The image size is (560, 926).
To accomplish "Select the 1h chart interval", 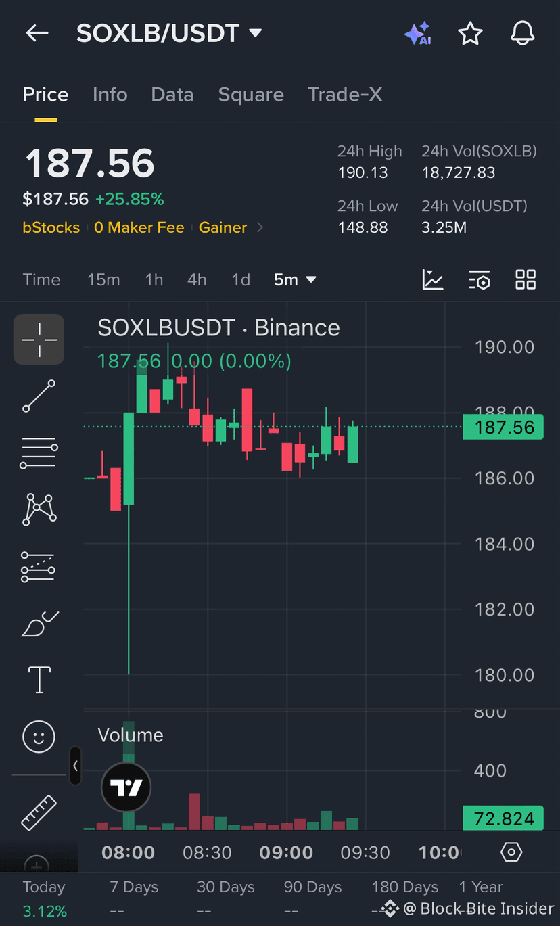I will 154,279.
